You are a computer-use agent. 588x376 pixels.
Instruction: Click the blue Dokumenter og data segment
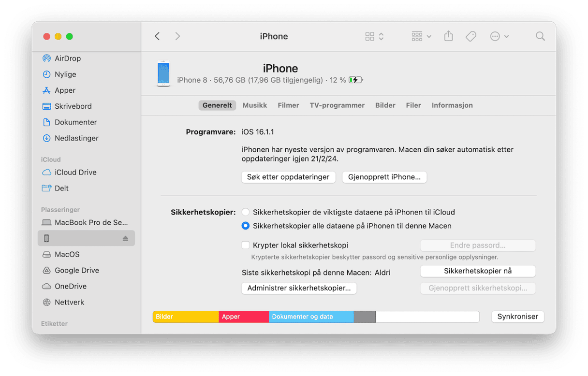(x=311, y=317)
